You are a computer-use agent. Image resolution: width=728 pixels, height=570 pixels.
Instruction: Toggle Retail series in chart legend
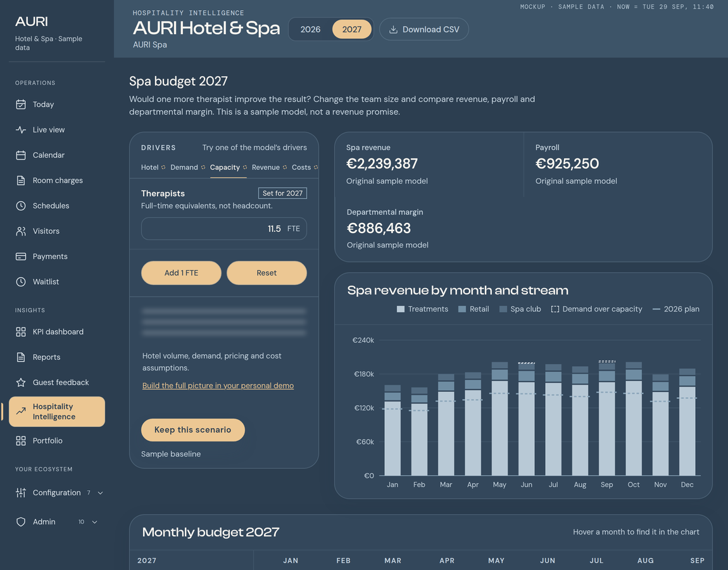tap(474, 309)
